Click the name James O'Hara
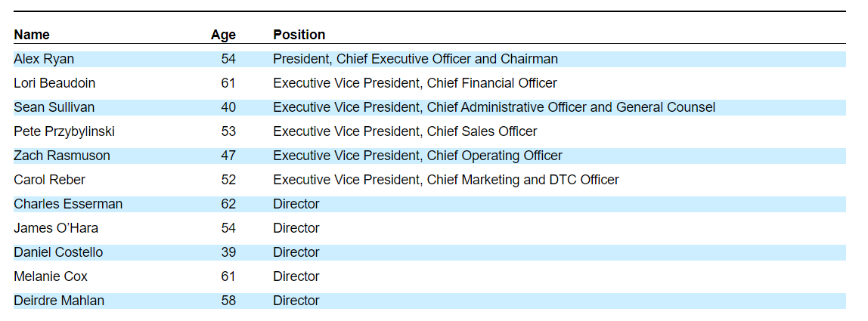868x321 pixels. 56,228
